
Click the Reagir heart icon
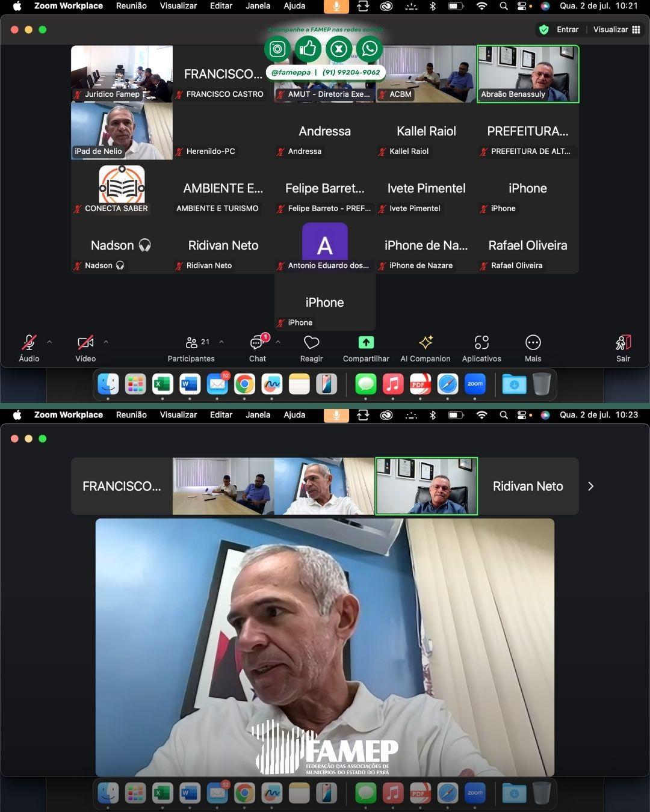click(311, 343)
